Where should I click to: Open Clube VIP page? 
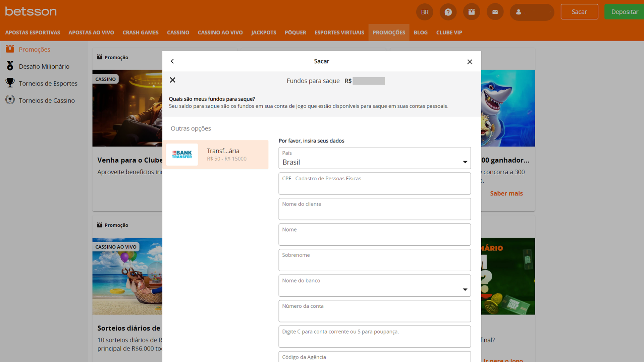coord(449,33)
